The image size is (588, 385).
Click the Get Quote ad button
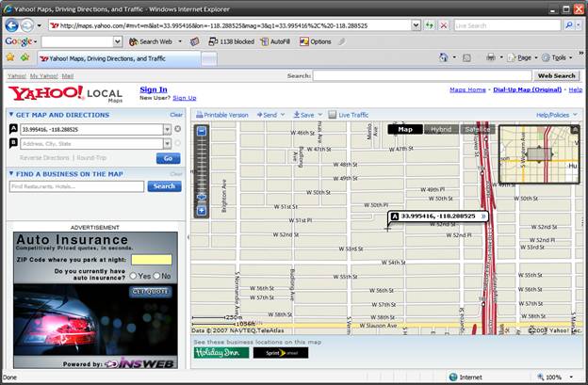coord(151,292)
